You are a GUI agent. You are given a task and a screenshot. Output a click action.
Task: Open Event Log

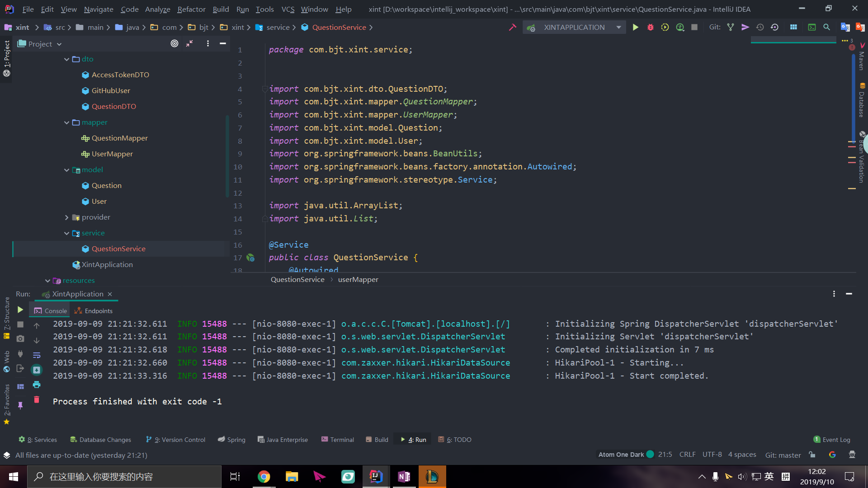(832, 440)
